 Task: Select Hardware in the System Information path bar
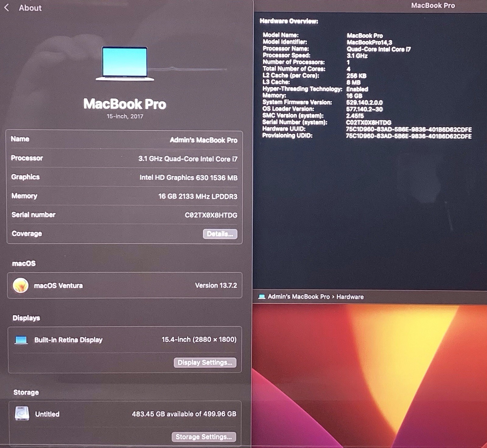350,297
